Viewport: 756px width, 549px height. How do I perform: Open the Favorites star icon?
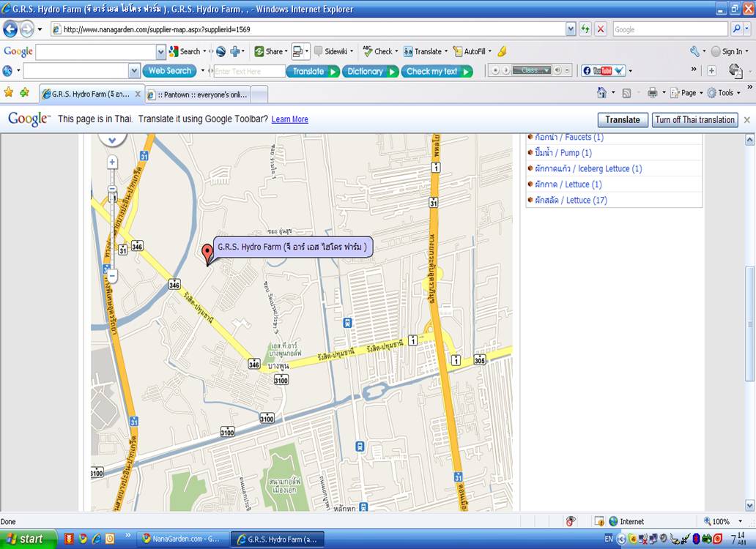[x=9, y=93]
